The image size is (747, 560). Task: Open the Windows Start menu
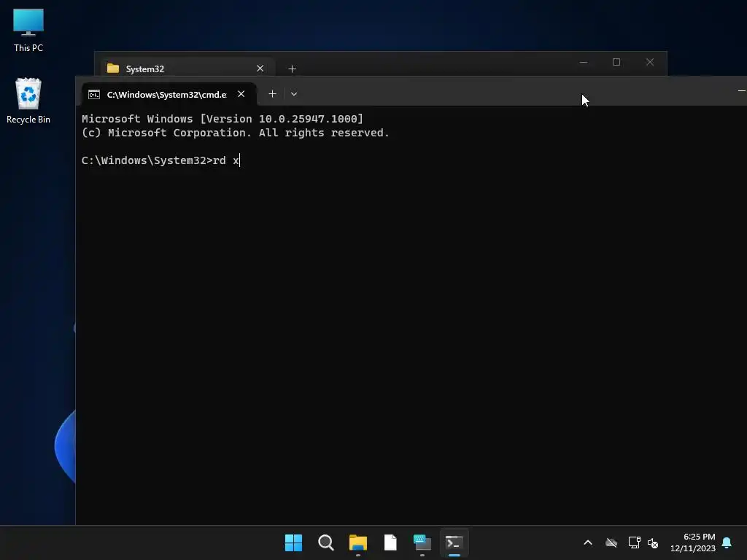pos(293,542)
